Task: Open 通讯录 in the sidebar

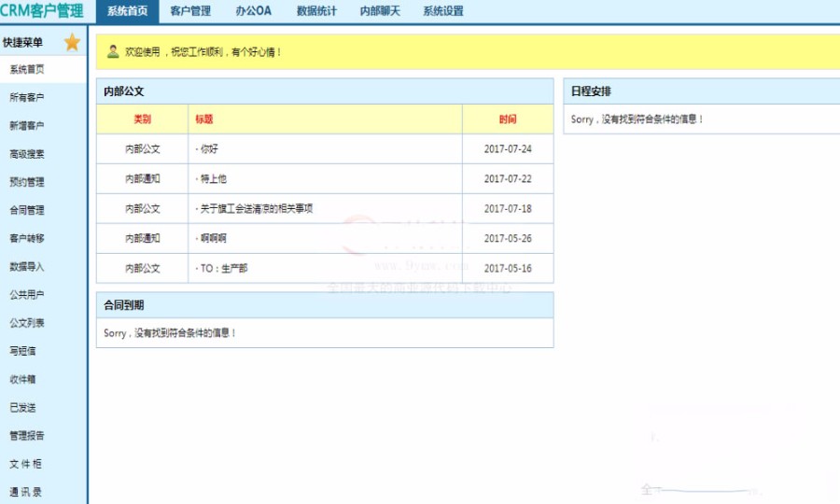Action: tap(25, 492)
